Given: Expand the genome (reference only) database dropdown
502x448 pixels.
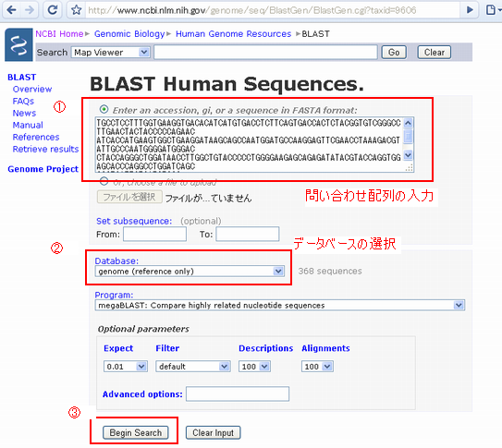Looking at the screenshot, I should tap(190, 272).
